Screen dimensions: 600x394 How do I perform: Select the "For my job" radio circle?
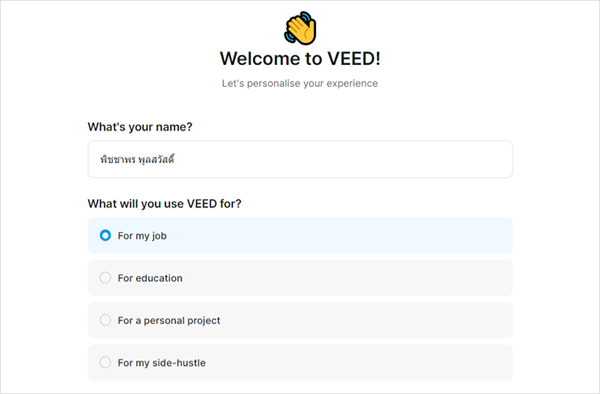pyautogui.click(x=105, y=235)
